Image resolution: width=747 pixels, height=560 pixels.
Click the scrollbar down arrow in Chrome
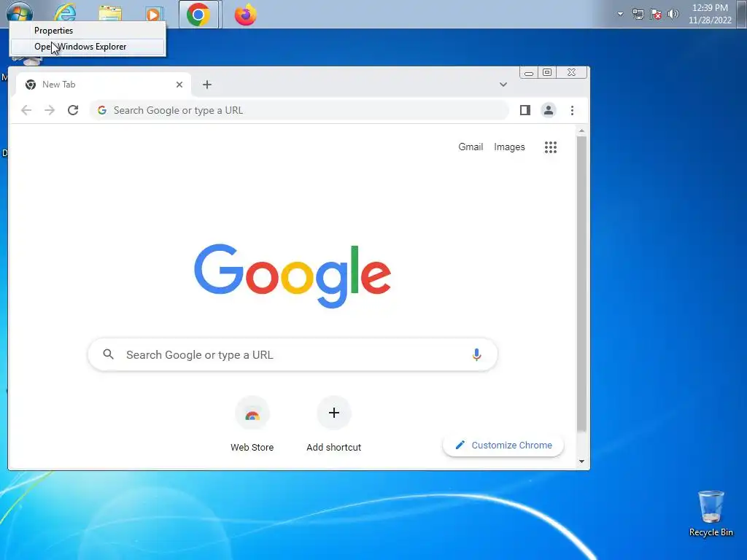tap(581, 461)
